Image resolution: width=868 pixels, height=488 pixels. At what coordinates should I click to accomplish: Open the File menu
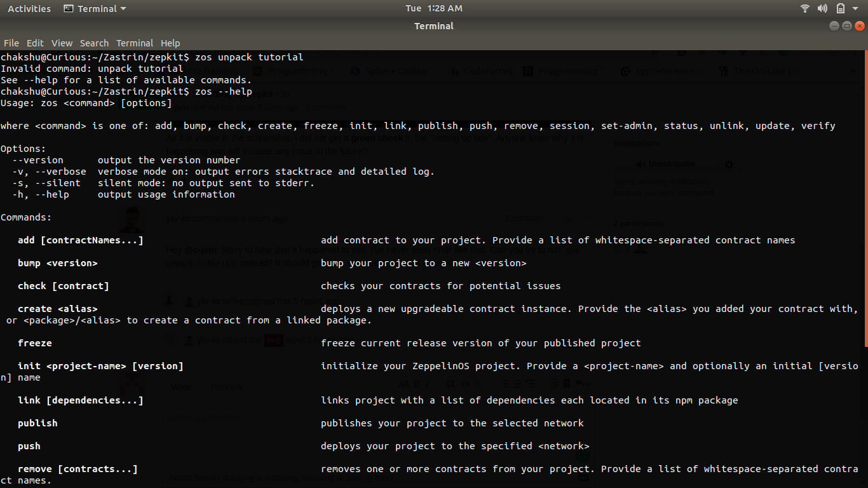point(11,43)
